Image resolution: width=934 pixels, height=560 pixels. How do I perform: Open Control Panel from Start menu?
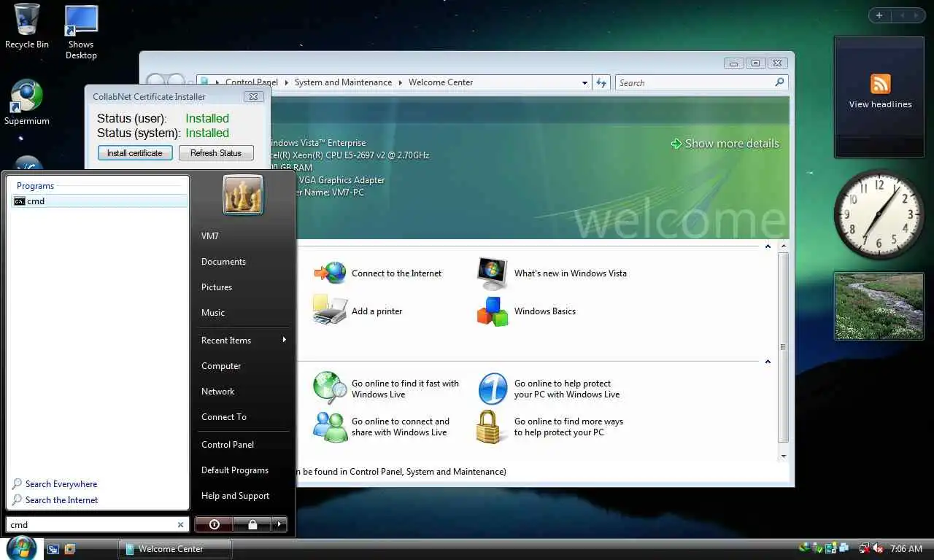(x=228, y=445)
